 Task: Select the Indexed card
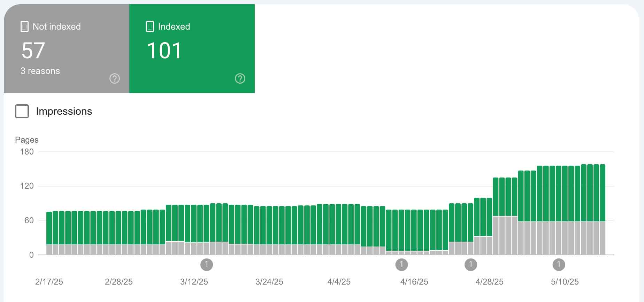[x=192, y=48]
